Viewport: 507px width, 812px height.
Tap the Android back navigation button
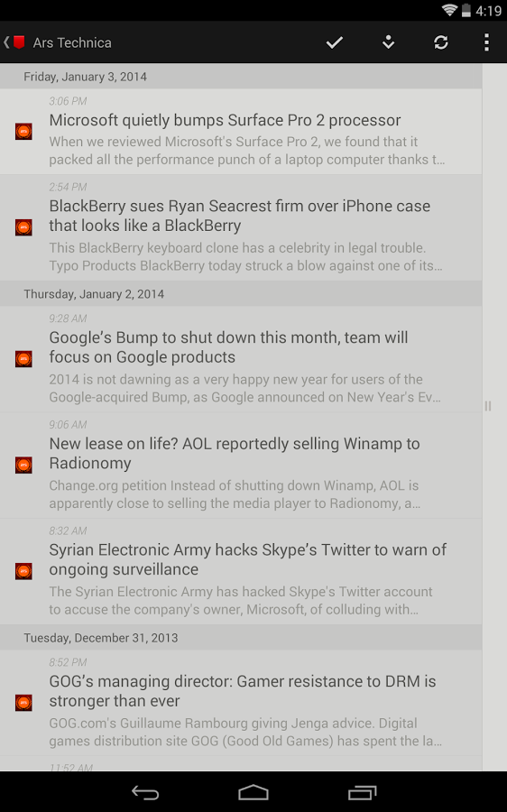[145, 792]
